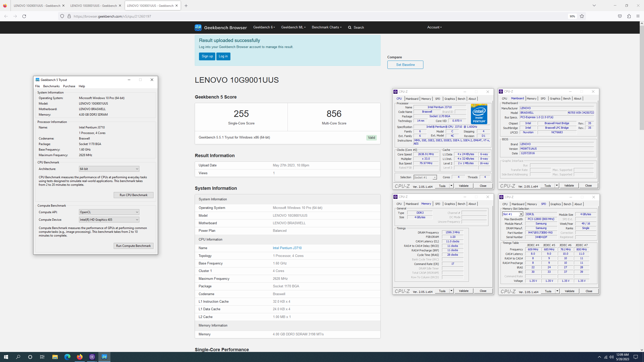Open the volume icon in system tray
Viewport: 644px width, 362px height.
[x=611, y=357]
